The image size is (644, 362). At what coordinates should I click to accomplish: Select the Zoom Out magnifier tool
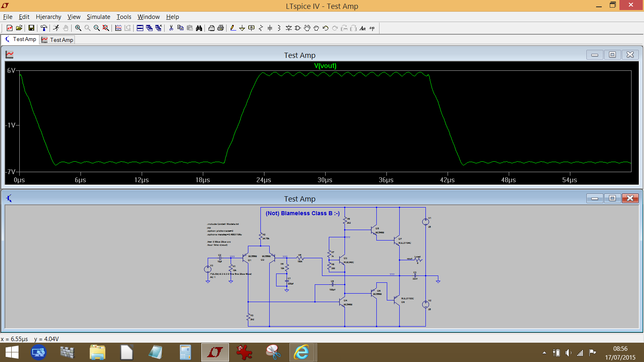pyautogui.click(x=97, y=28)
